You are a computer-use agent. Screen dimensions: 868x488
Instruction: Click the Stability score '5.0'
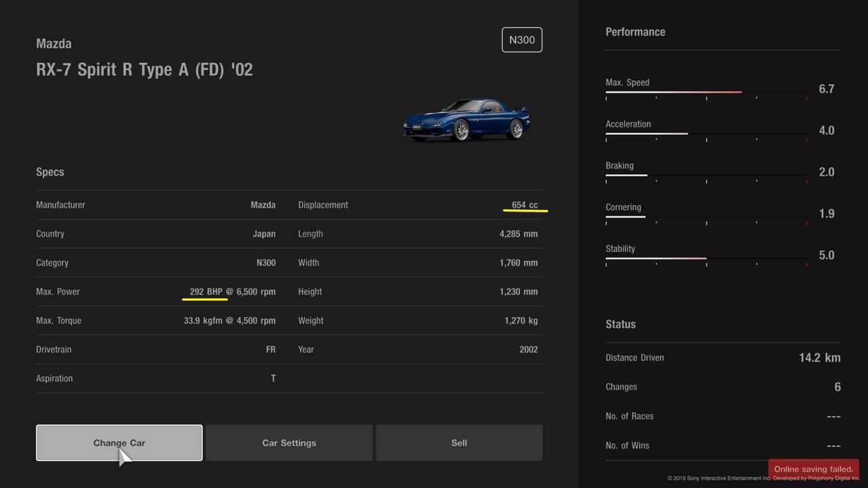pyautogui.click(x=827, y=256)
